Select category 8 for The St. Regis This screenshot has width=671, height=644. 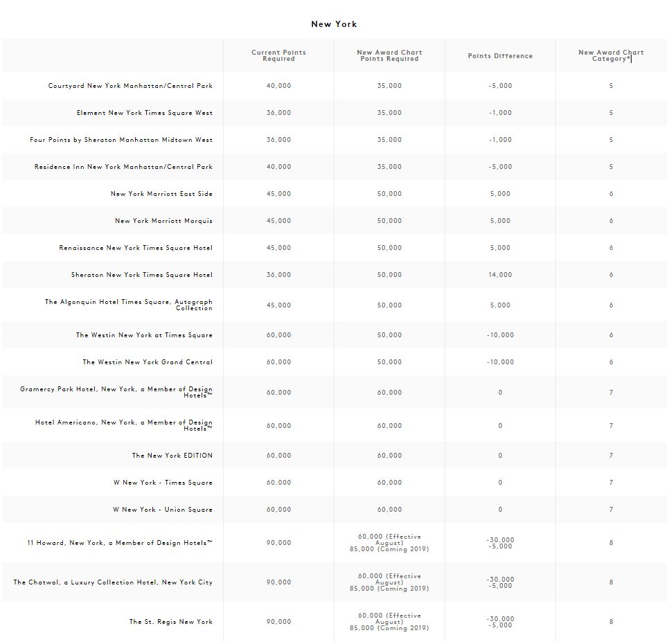(x=611, y=621)
